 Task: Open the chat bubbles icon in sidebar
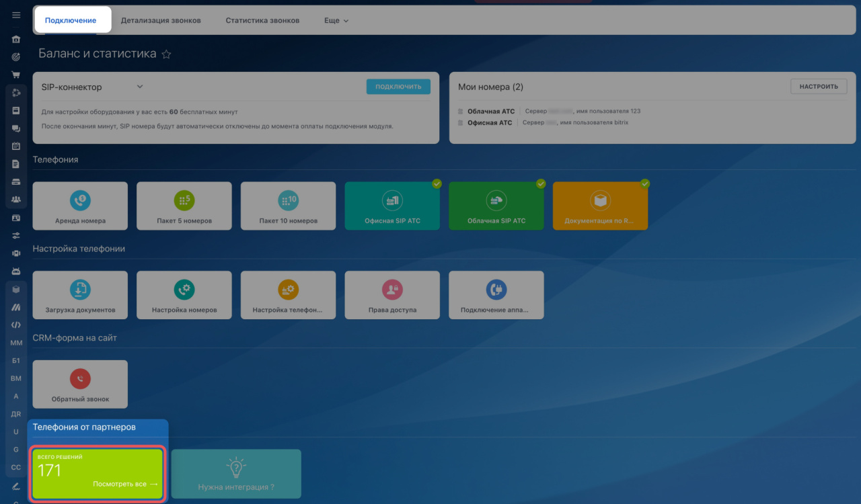click(x=16, y=128)
